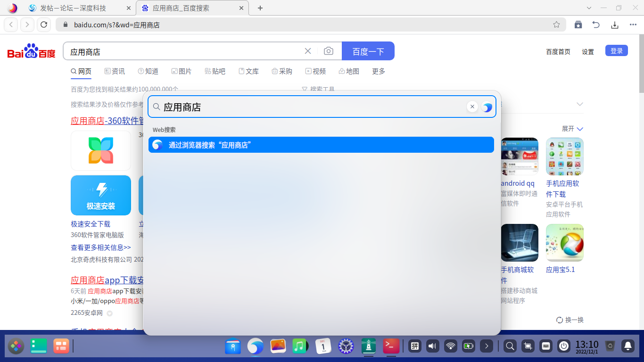Open Wi-Fi network settings in the tray
Viewport: 644px width, 362px height.
click(451, 346)
